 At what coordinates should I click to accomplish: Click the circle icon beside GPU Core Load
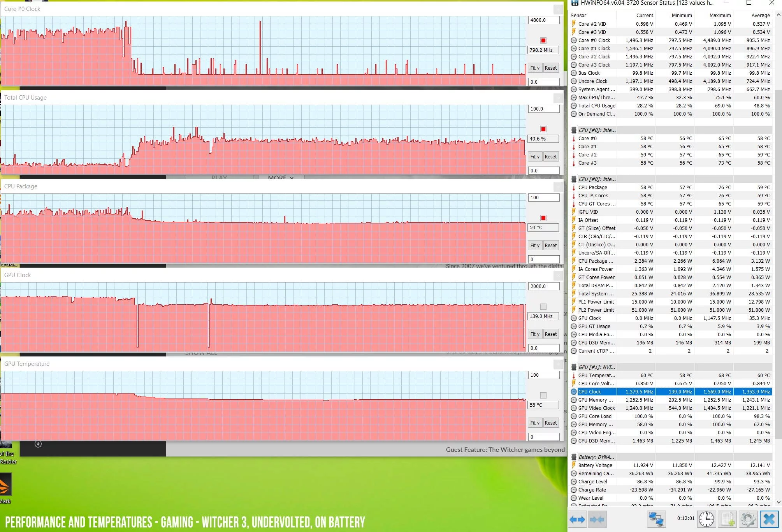[574, 416]
